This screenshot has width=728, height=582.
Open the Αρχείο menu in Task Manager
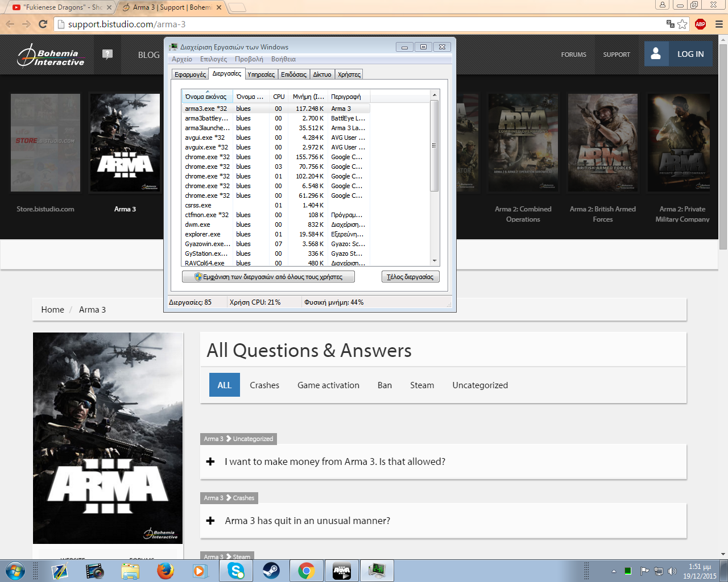(182, 59)
